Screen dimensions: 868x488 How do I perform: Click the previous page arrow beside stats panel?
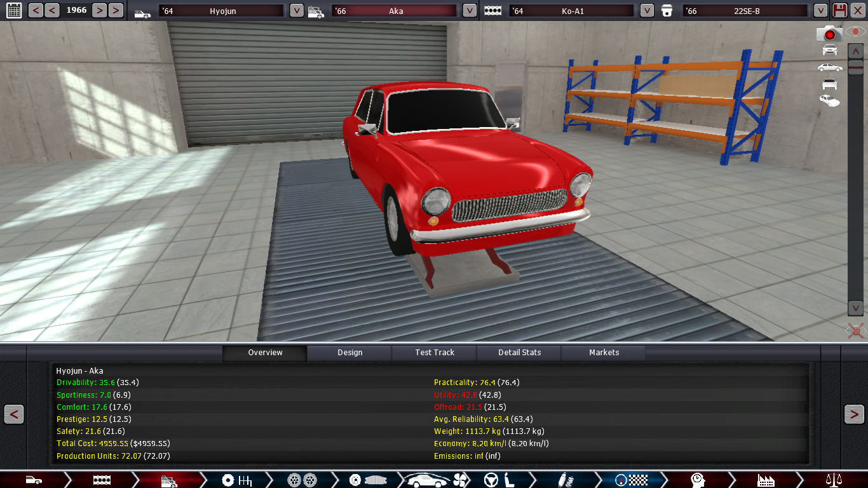click(14, 414)
